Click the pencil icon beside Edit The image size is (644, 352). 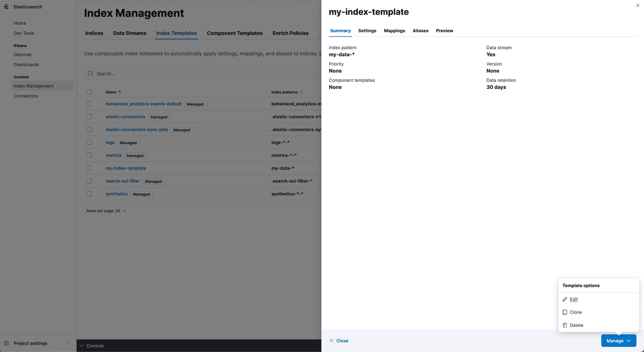(565, 299)
